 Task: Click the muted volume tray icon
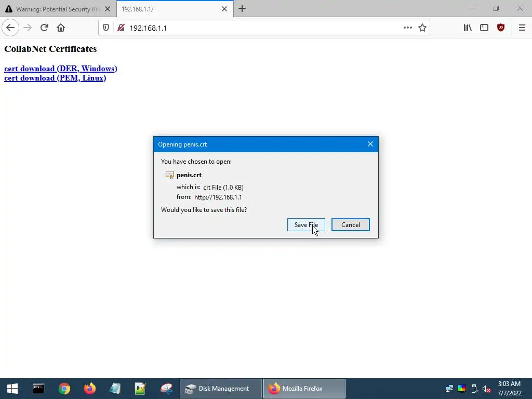pyautogui.click(x=486, y=389)
